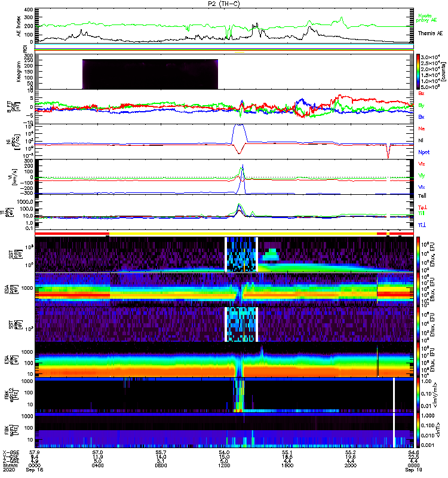Click the green Viy velocity legend label
This screenshot has height=478, width=448.
click(x=421, y=176)
